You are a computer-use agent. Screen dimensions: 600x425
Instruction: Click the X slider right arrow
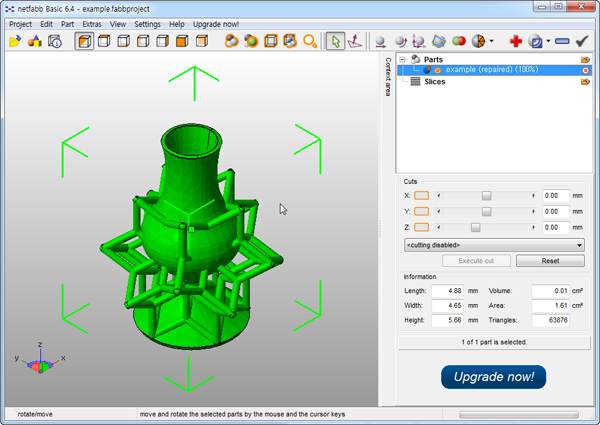(x=533, y=195)
